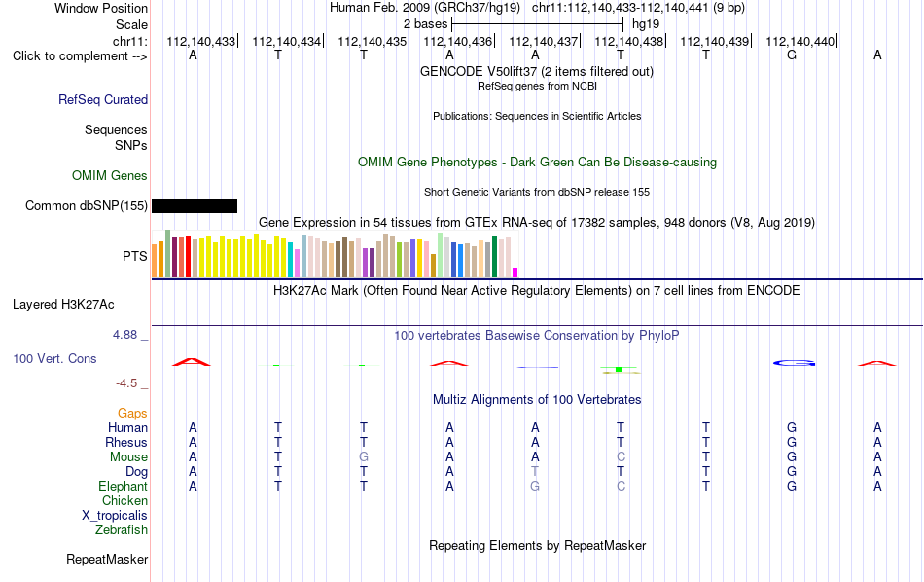Select the Zebrafish alignment row label
924x582 pixels.
121,530
